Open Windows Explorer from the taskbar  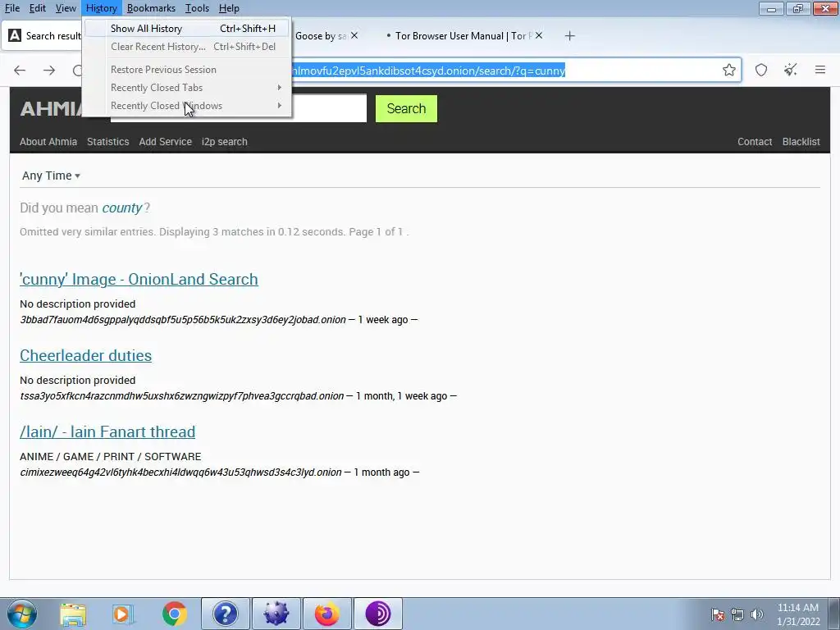(x=73, y=614)
